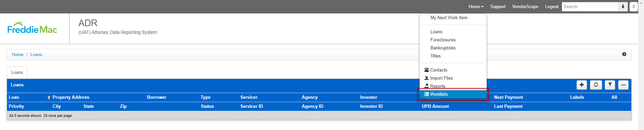Click the Freddie Mac logo
The image size is (644, 130).
pos(32,28)
